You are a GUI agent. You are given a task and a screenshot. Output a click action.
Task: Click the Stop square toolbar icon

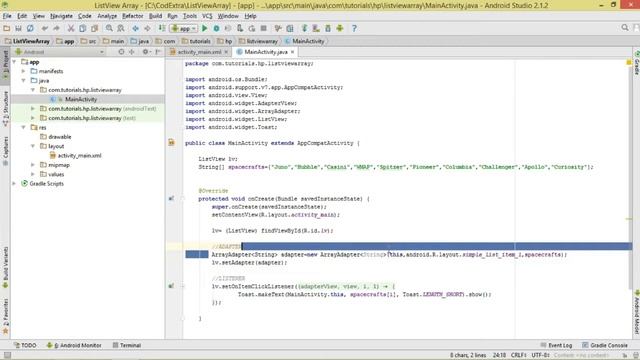point(264,28)
